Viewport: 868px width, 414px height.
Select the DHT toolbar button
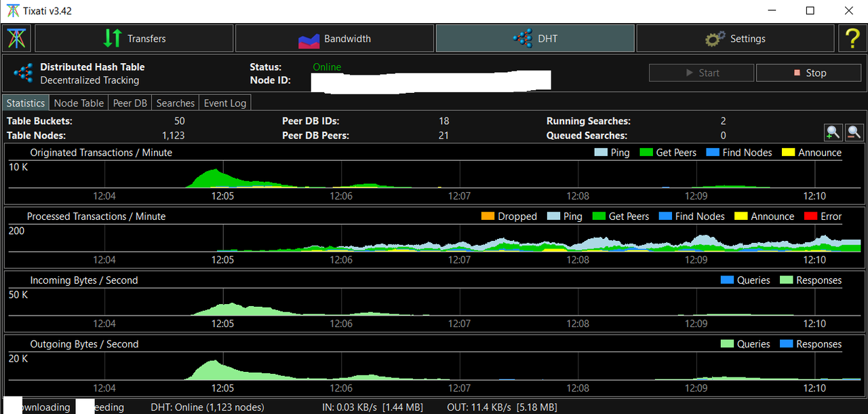pyautogui.click(x=535, y=39)
